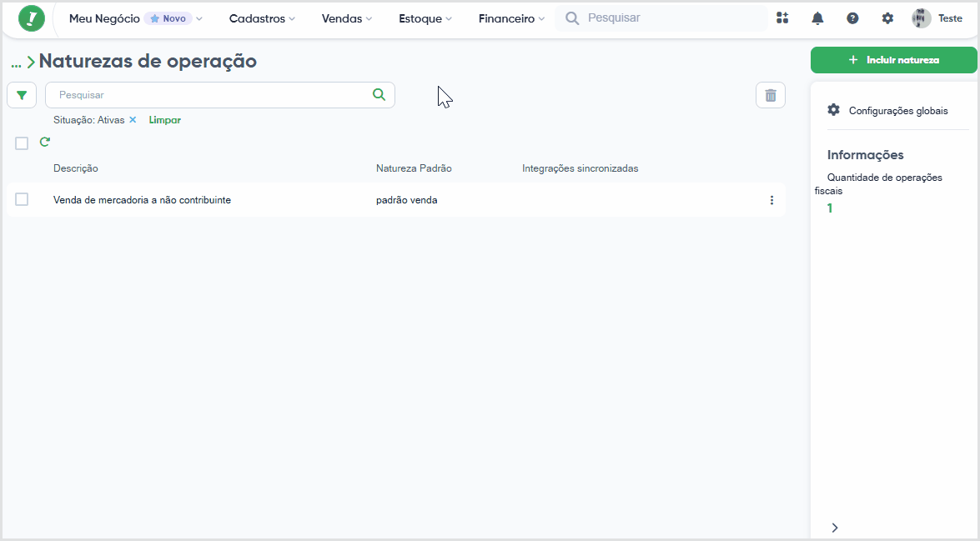Click the Situação: Ativas filter chip
This screenshot has height=541, width=980.
(88, 120)
